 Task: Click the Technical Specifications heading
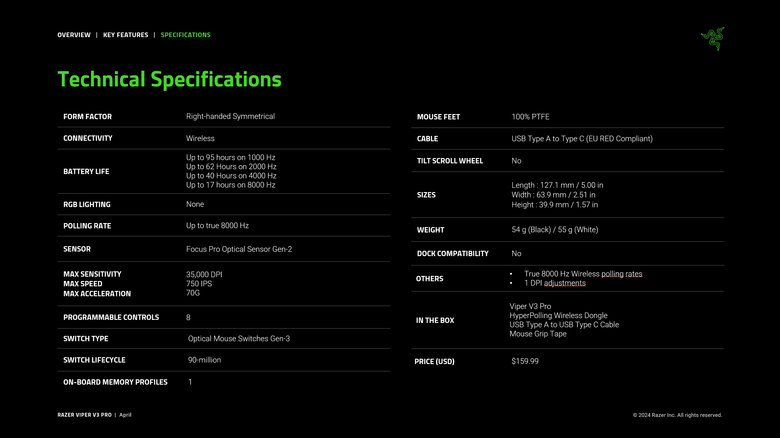[169, 79]
